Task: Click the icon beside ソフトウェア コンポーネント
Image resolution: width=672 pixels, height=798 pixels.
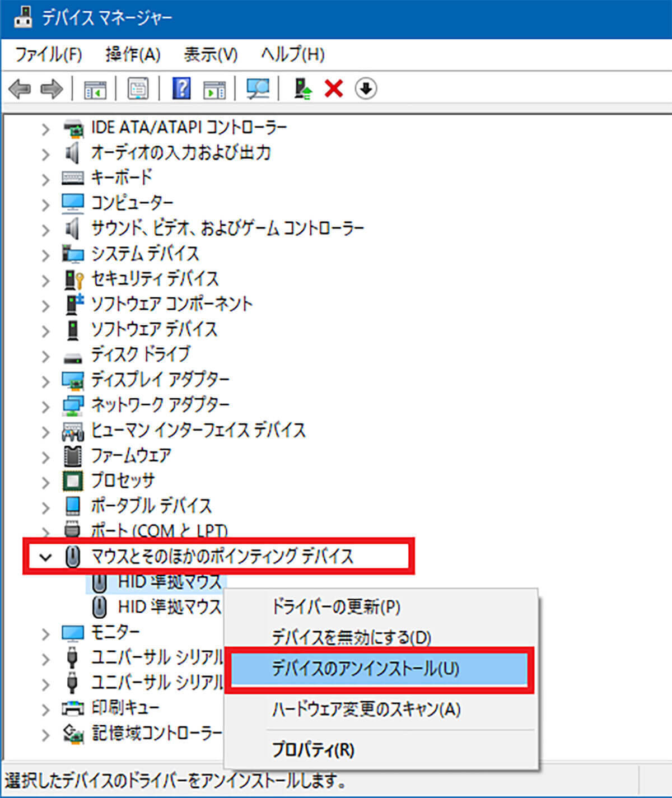Action: pyautogui.click(x=74, y=304)
